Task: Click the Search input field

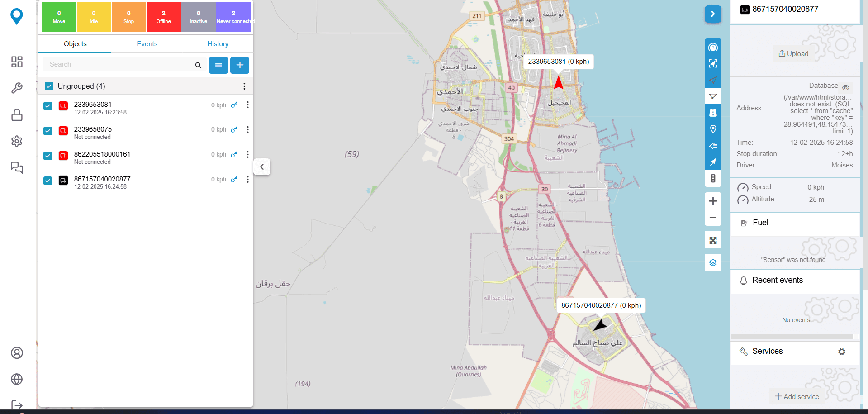Action: coord(120,64)
